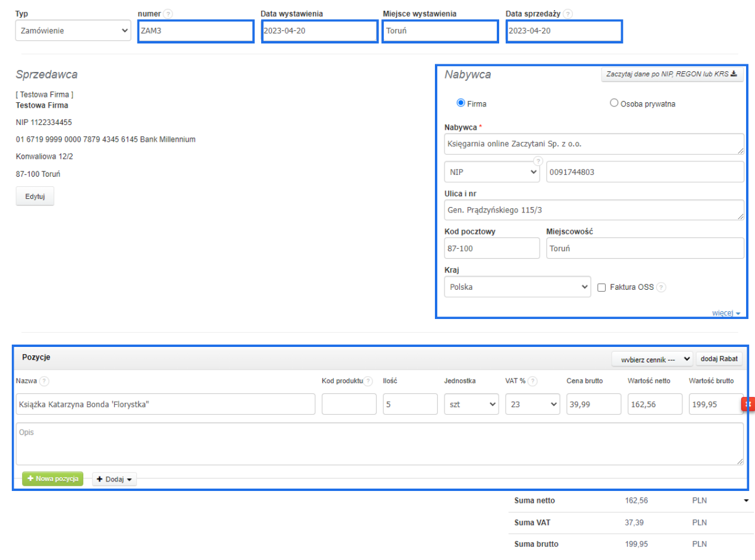Open the VAT % rate dropdown
Image resolution: width=755 pixels, height=560 pixels.
click(x=532, y=404)
